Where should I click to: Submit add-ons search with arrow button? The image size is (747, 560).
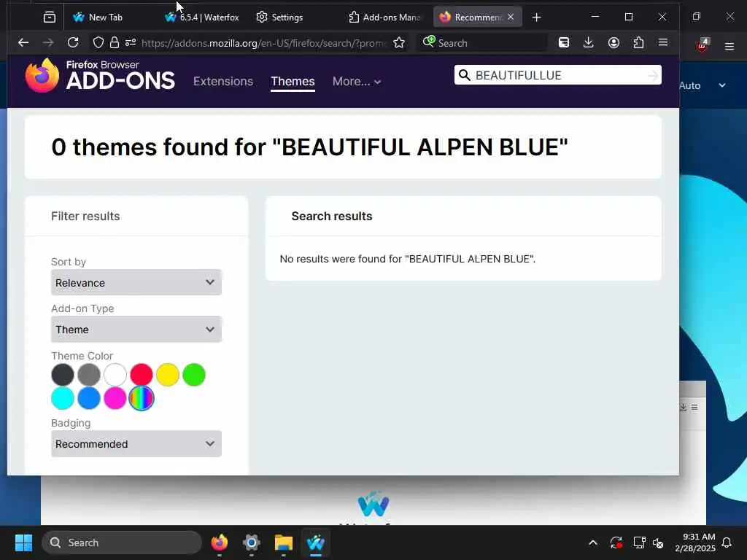pyautogui.click(x=652, y=75)
